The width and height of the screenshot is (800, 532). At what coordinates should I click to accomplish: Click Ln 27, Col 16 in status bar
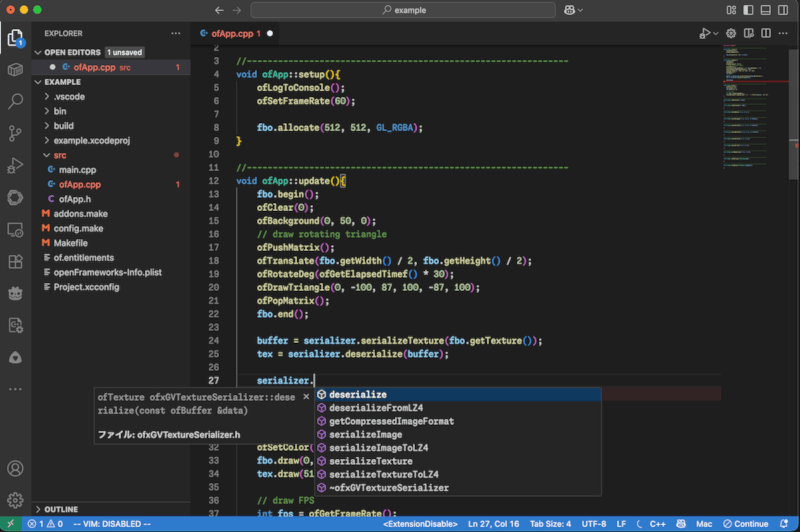(493, 524)
